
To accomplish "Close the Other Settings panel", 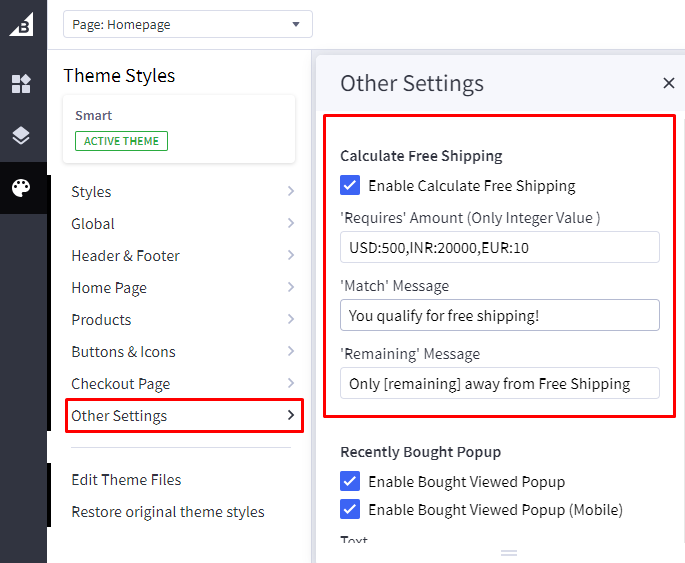I will (669, 83).
